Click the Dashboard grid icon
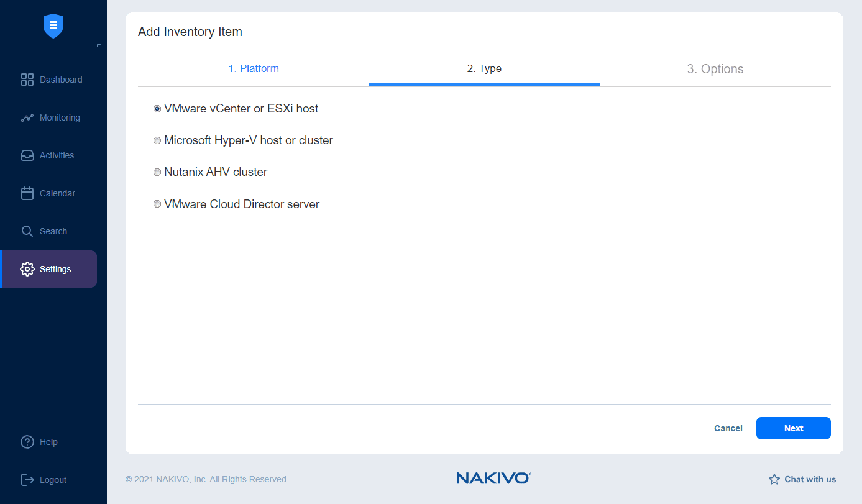This screenshot has height=504, width=862. pos(27,80)
